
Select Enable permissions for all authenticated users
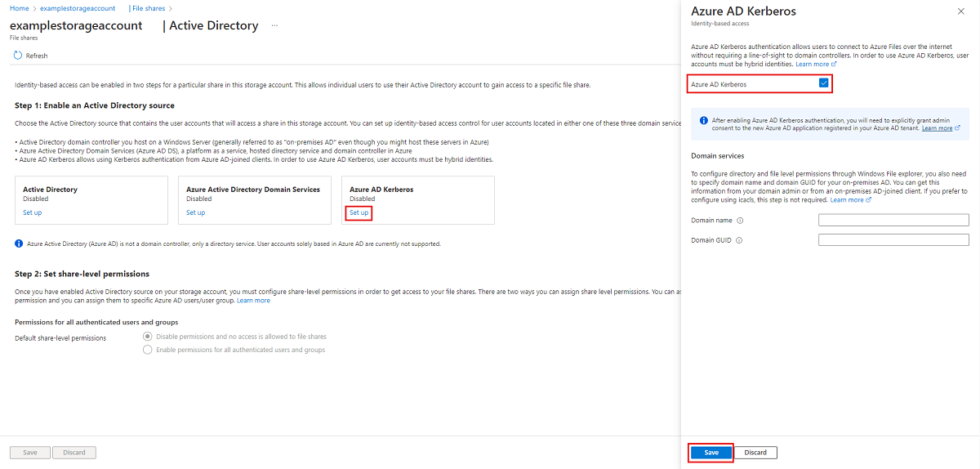tap(147, 350)
